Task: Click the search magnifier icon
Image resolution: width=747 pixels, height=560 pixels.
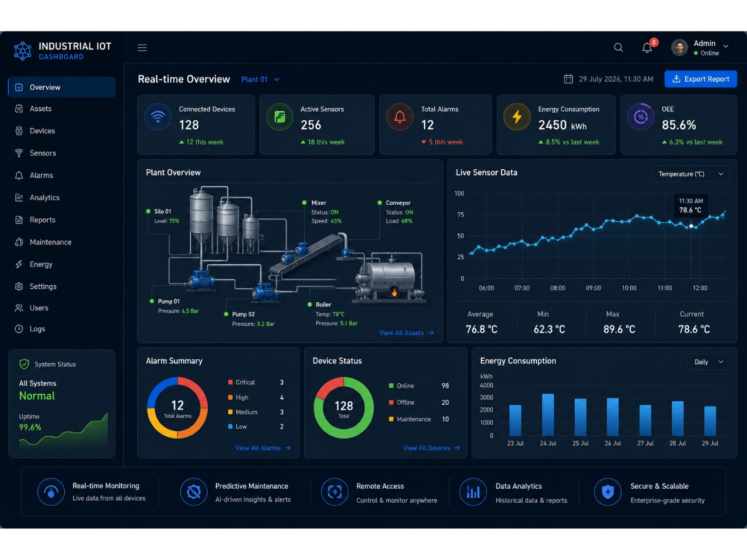Action: click(x=619, y=48)
